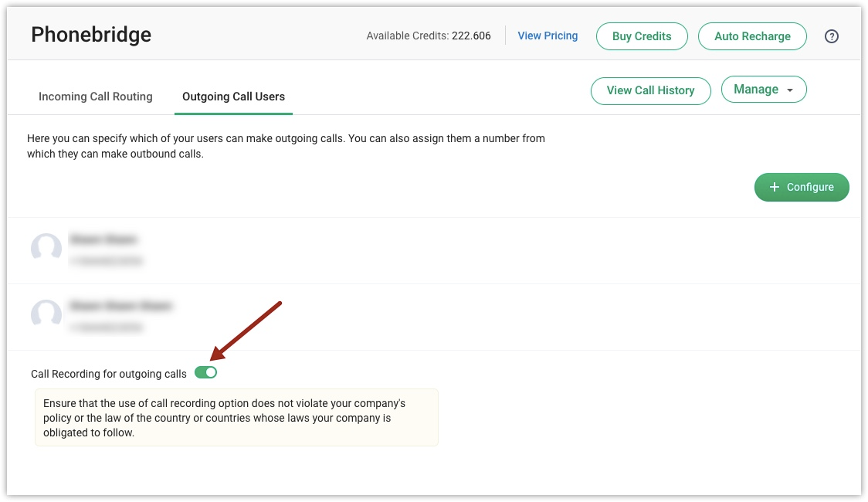Screen dimensions: 868x502
Task: Click the second user's blurred phone number
Action: pos(107,327)
